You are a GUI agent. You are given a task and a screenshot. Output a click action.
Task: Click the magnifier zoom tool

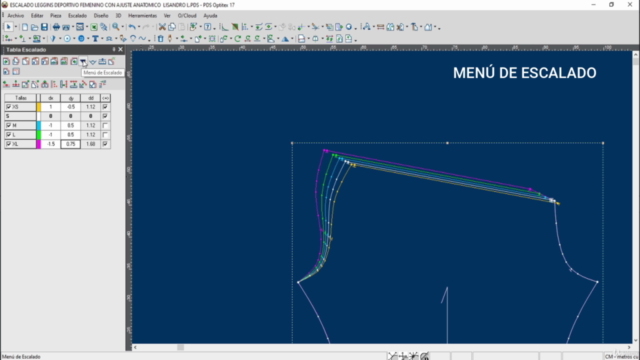point(116,27)
